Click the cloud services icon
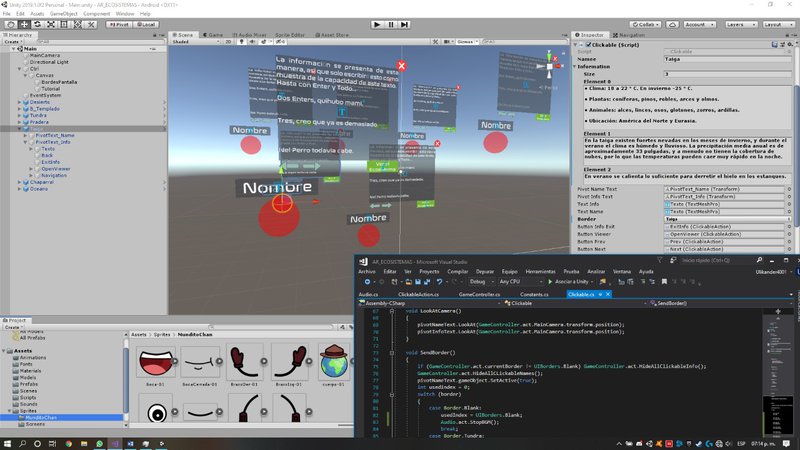This screenshot has width=800, height=450. [670, 23]
